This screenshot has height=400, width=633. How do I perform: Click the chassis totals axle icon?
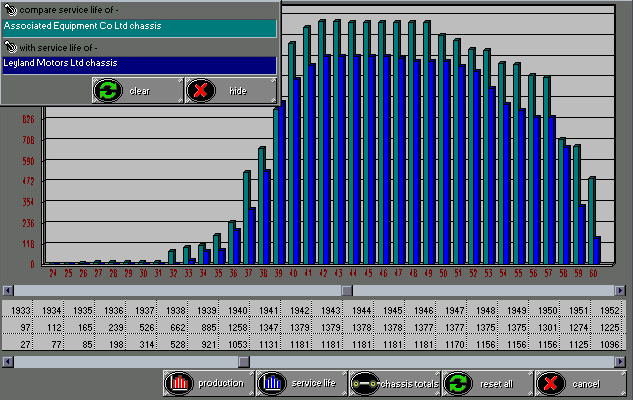point(365,383)
